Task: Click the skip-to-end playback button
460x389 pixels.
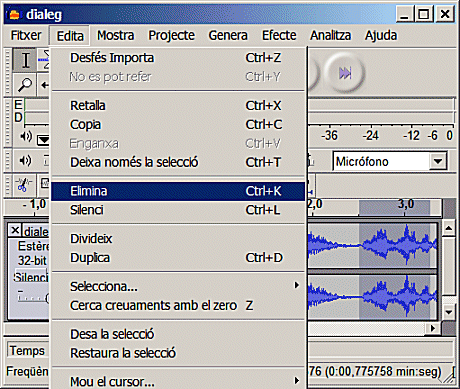Action: (x=345, y=73)
